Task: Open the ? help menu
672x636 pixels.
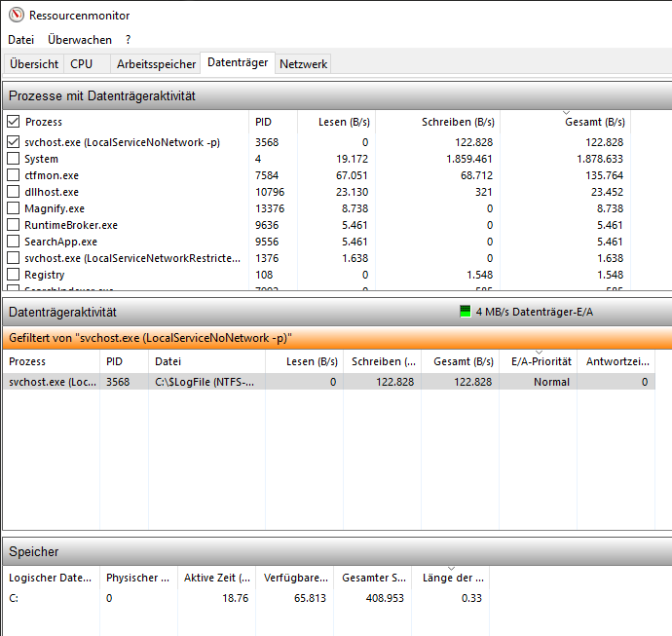Action: point(128,40)
